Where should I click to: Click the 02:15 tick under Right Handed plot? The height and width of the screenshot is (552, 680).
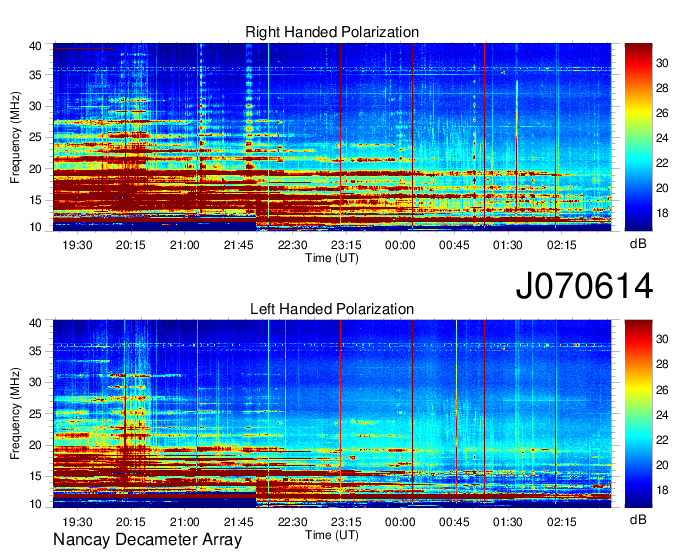pyautogui.click(x=562, y=245)
